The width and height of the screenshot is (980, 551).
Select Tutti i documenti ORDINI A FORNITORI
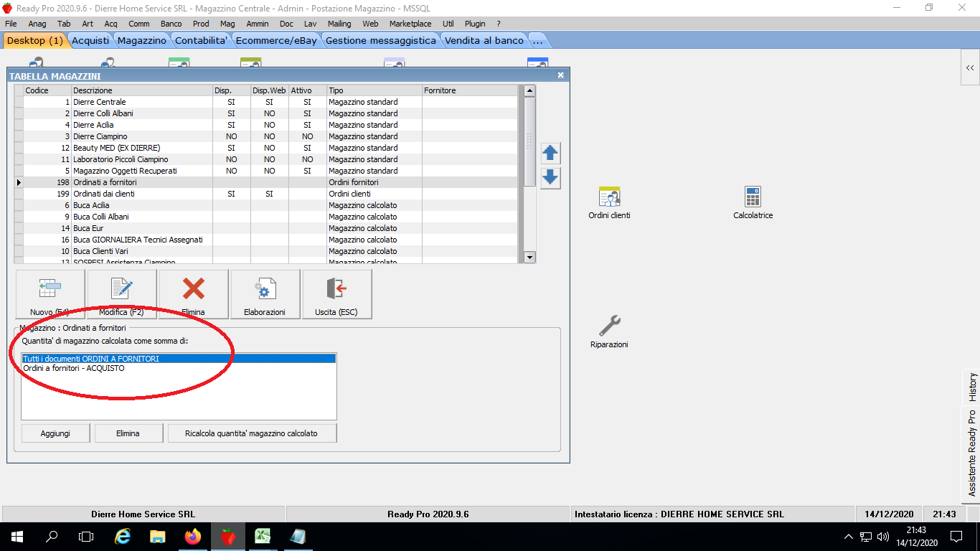179,358
